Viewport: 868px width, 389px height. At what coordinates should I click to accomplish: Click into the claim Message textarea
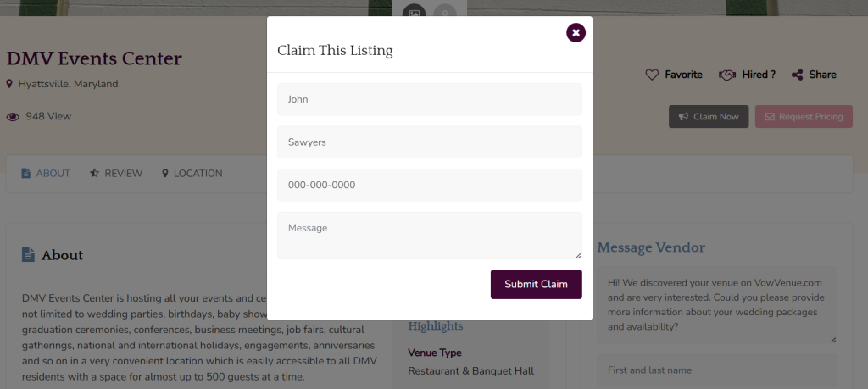pos(429,235)
